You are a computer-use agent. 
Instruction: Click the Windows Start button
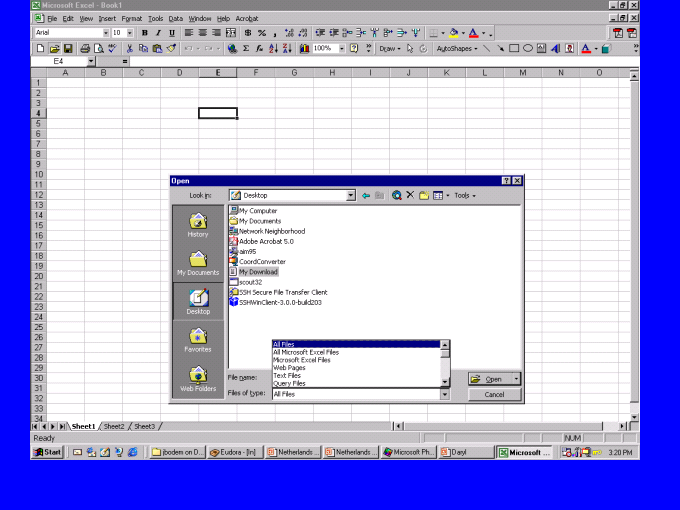point(48,452)
